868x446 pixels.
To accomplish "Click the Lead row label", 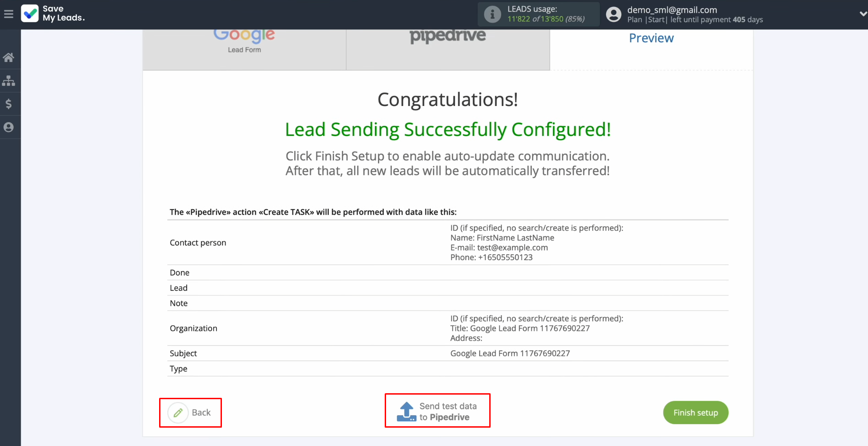I will [179, 288].
